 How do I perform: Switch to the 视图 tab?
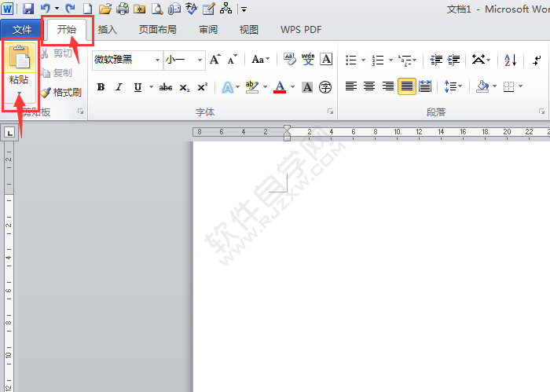(249, 30)
